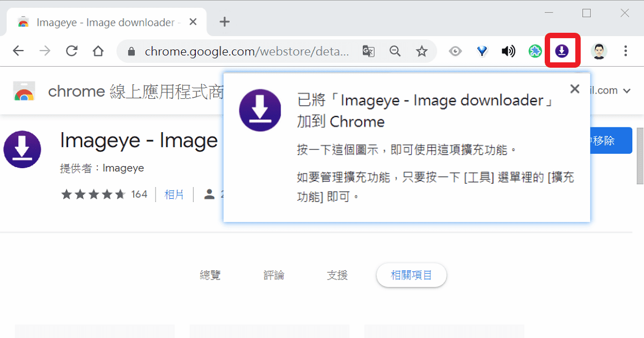Image resolution: width=644 pixels, height=338 pixels.
Task: Click the 相片 category link
Action: (x=174, y=195)
